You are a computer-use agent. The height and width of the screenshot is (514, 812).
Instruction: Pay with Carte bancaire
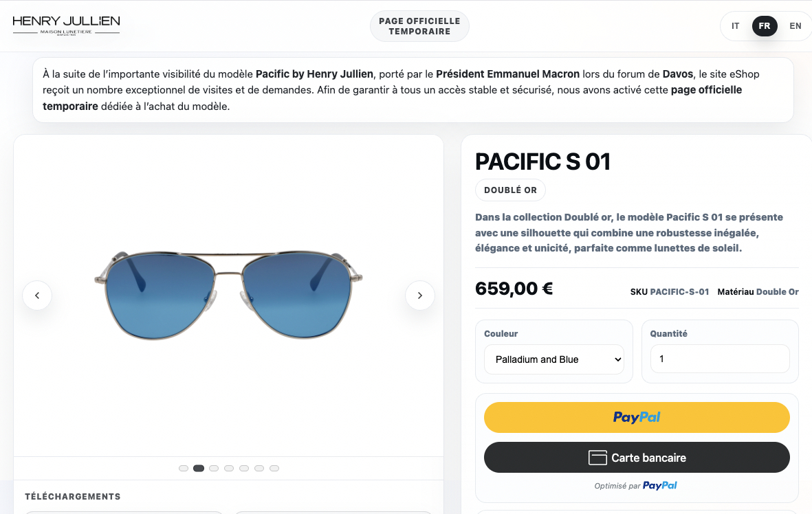(x=637, y=458)
